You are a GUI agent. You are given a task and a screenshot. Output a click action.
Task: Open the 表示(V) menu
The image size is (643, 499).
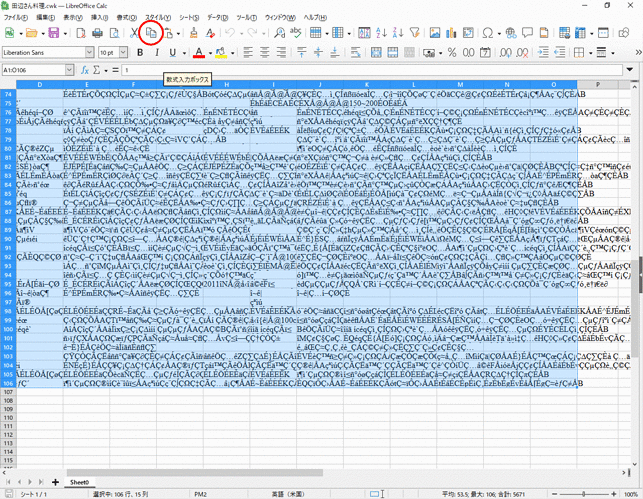73,18
